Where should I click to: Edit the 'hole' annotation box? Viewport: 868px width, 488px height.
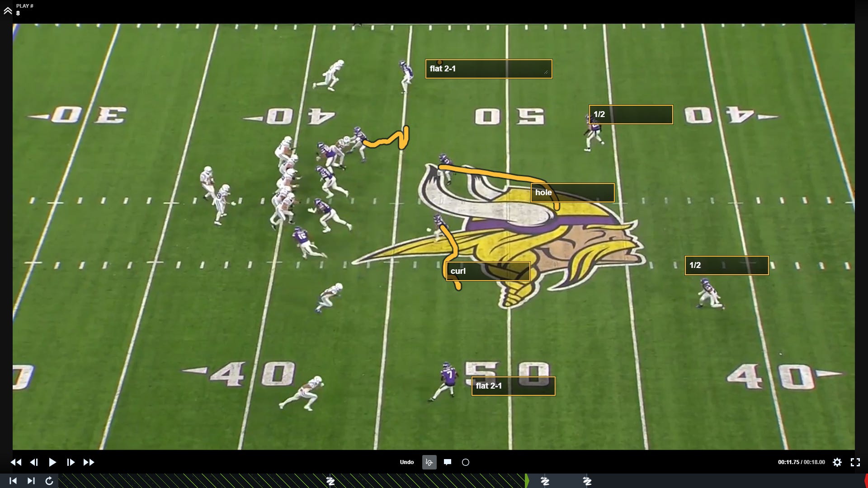click(573, 192)
